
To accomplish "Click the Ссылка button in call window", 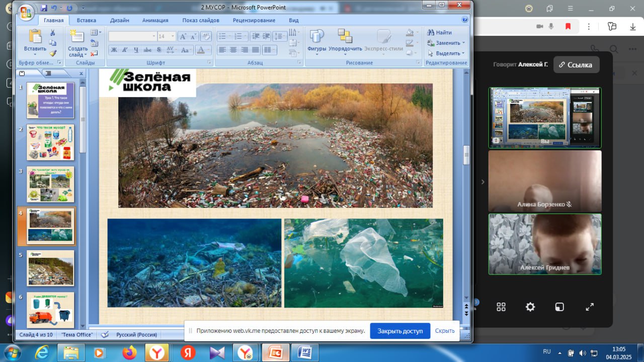I will click(x=577, y=64).
